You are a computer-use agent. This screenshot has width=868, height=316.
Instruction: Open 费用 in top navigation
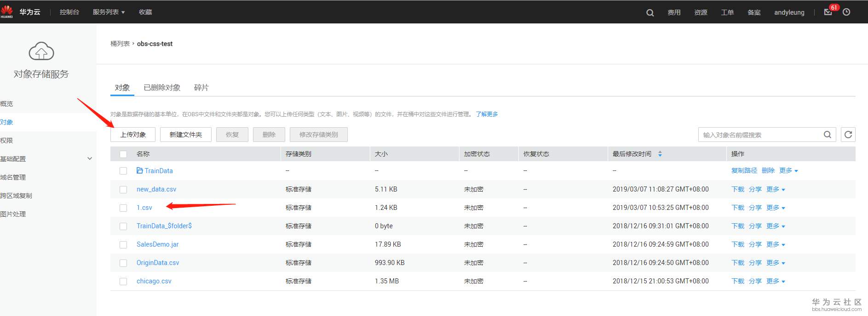coord(674,12)
